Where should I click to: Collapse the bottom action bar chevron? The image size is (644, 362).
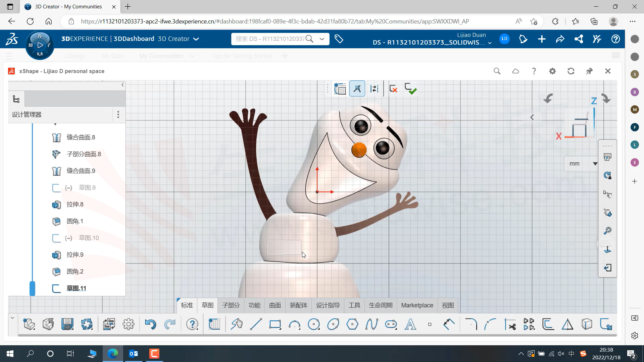(12, 317)
